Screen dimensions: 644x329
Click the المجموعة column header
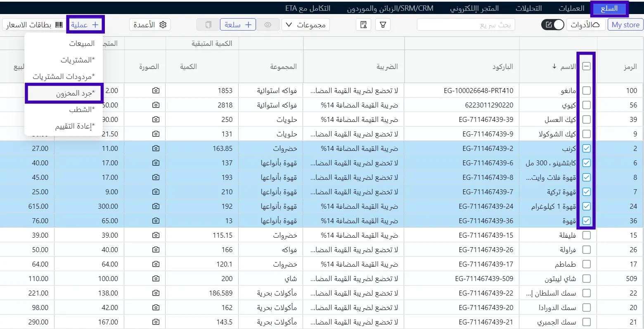tap(271, 67)
